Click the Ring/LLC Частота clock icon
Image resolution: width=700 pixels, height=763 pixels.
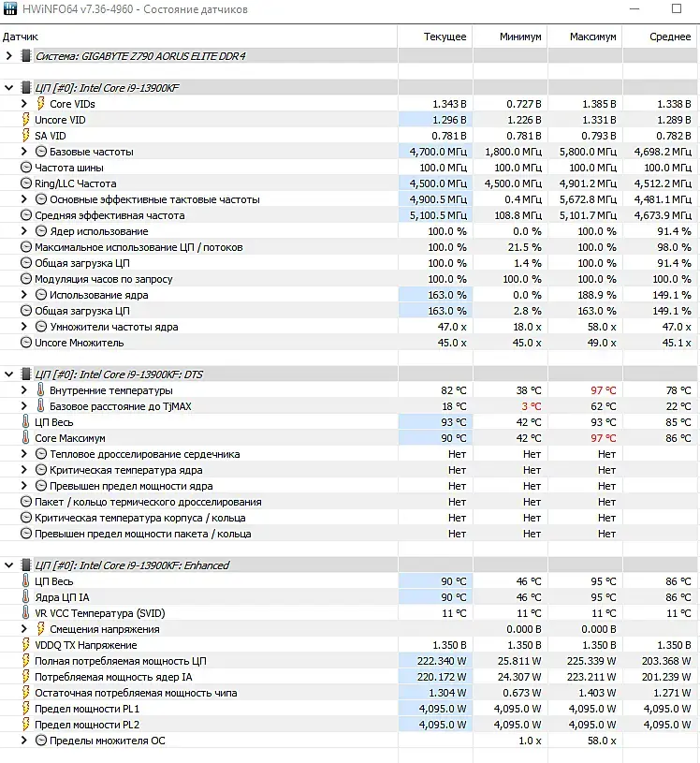(26, 183)
